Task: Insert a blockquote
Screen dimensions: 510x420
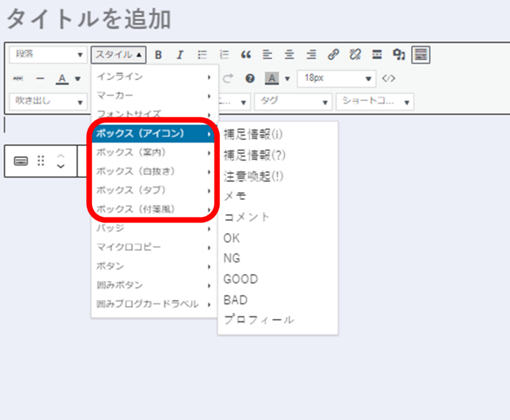Action: [246, 55]
